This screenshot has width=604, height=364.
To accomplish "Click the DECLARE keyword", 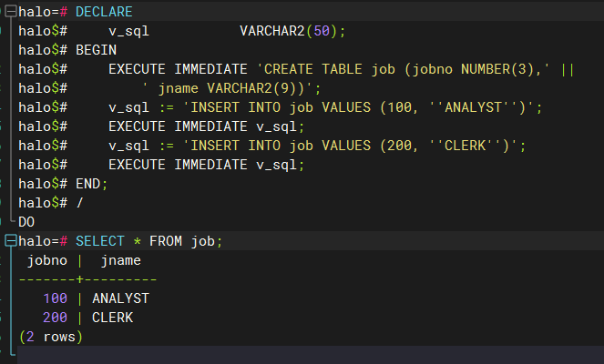I will pos(104,12).
